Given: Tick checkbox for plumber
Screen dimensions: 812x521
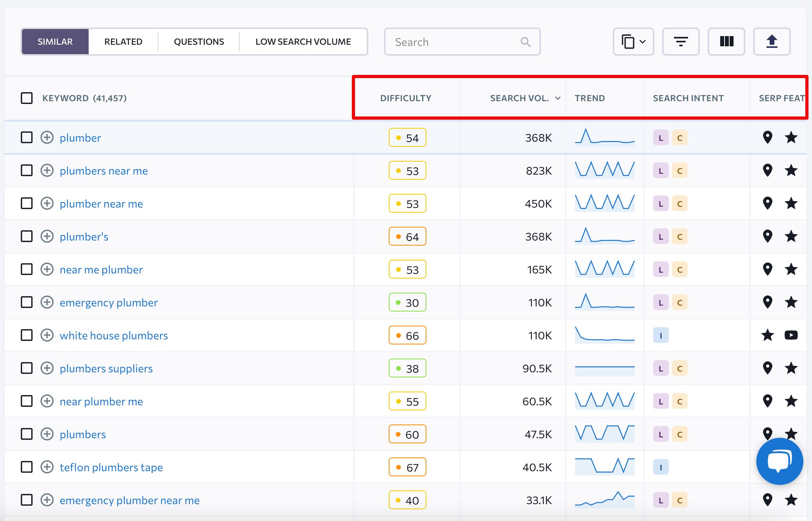Looking at the screenshot, I should pos(27,138).
